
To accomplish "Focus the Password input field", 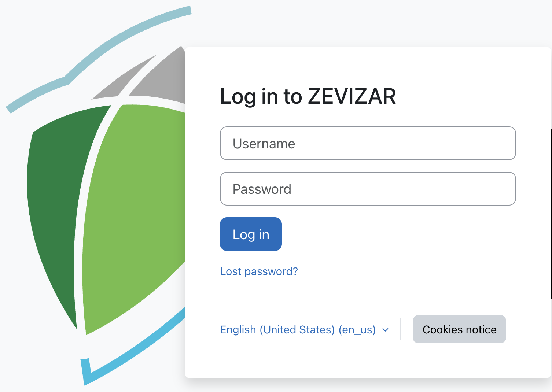I will coord(368,189).
